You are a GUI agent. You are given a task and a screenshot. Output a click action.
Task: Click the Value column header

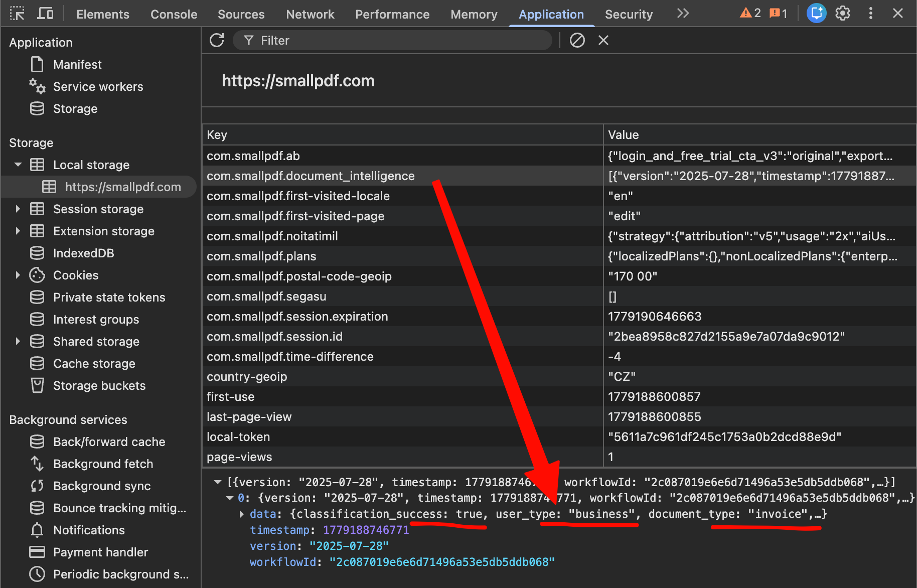(x=759, y=134)
